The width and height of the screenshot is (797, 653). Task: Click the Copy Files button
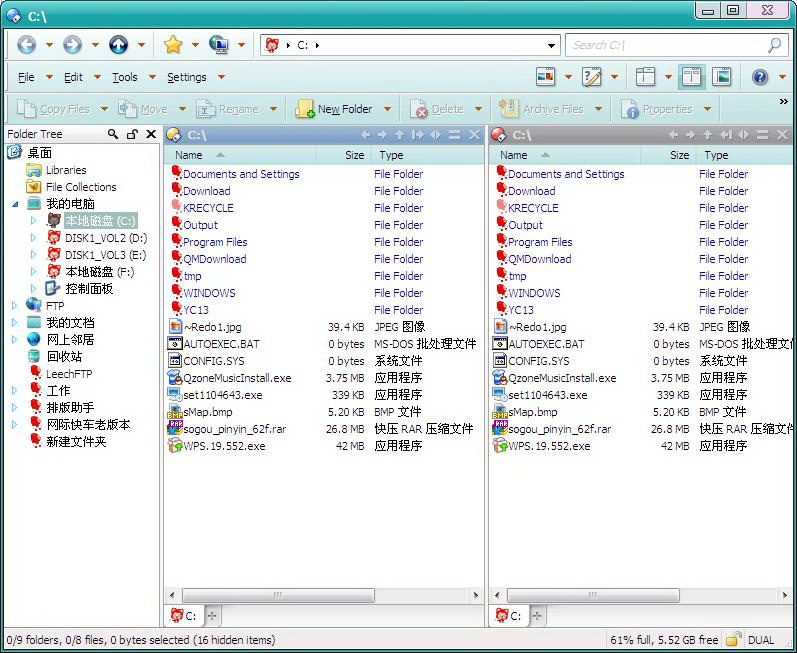[x=54, y=109]
